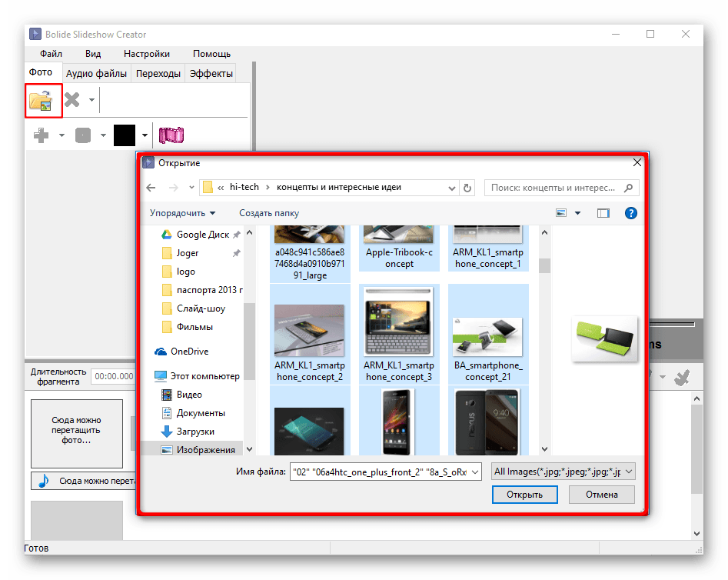Screen dimensions: 728x580
Task: Click the blue help question mark icon
Action: (630, 213)
